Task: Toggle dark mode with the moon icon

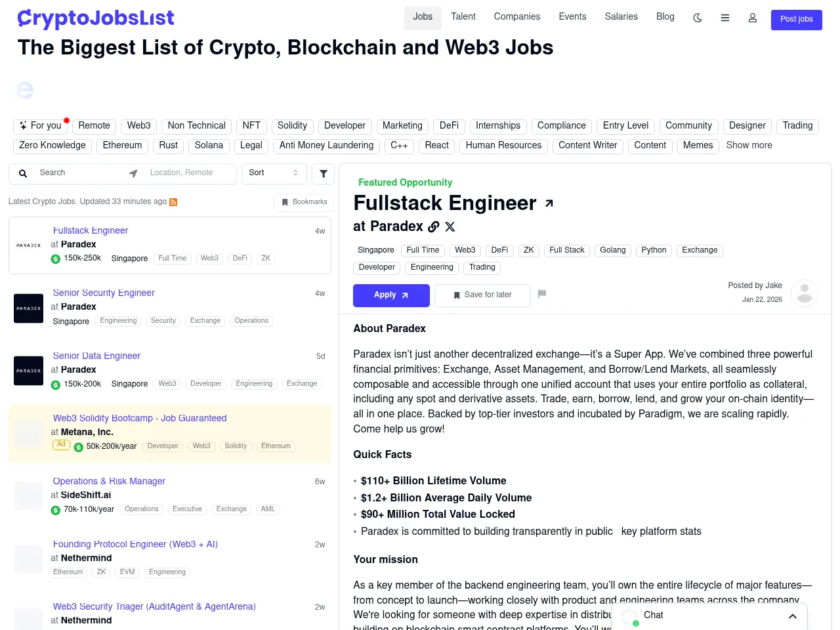Action: pyautogui.click(x=697, y=18)
